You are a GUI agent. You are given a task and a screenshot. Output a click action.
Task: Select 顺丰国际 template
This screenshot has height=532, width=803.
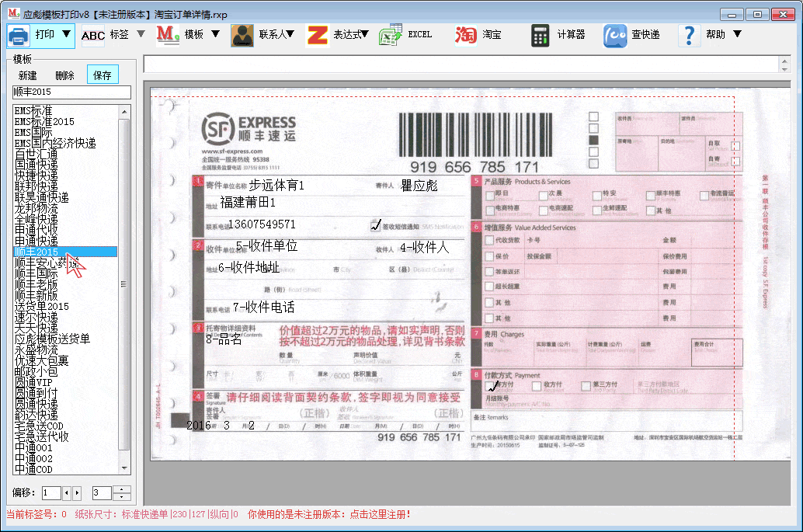pos(36,273)
